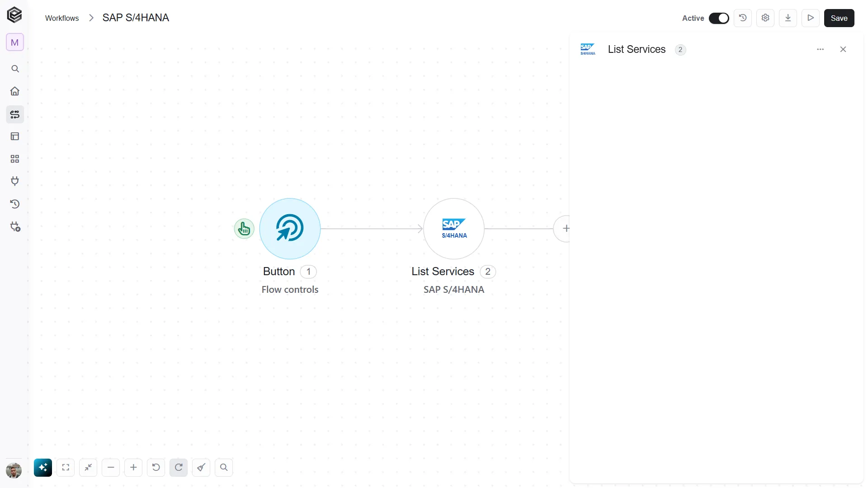Click the SAP S/4HANA workflow title
Screen dimensions: 868x488
136,18
